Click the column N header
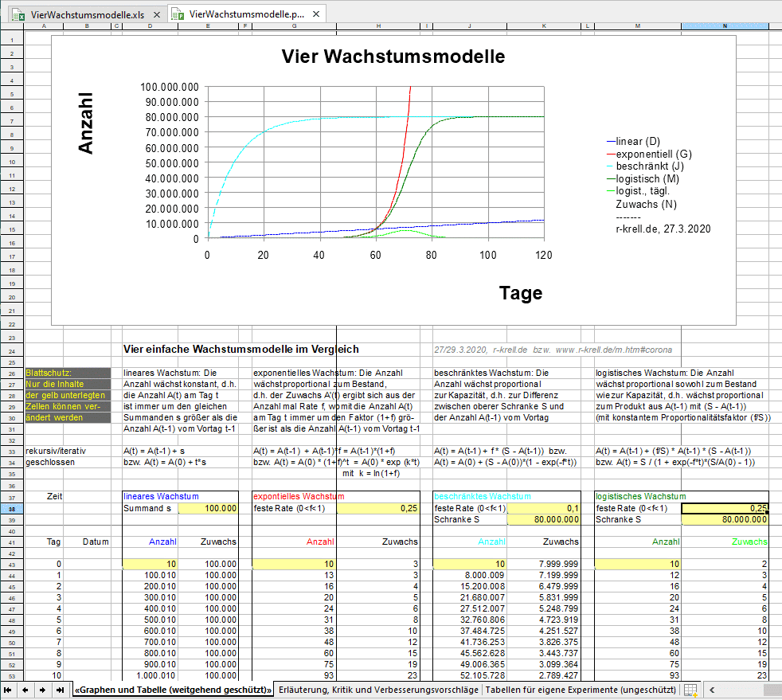This screenshot has width=782, height=700. point(725,26)
